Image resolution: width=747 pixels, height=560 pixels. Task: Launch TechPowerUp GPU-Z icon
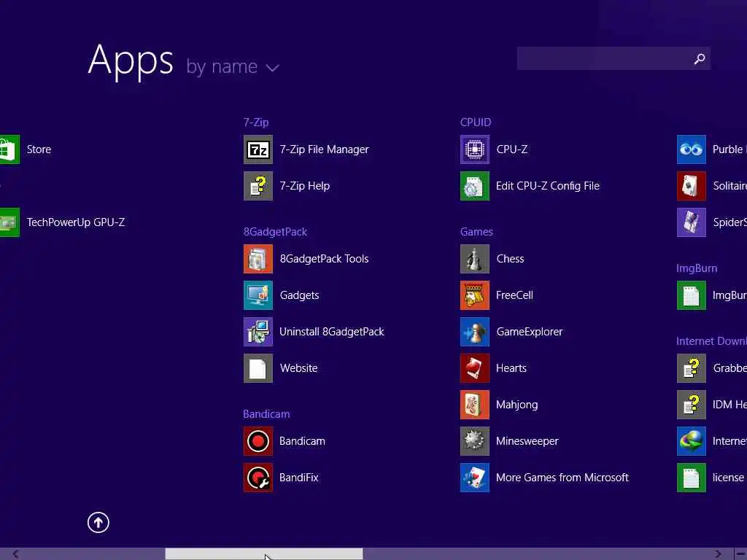pyautogui.click(x=9, y=222)
